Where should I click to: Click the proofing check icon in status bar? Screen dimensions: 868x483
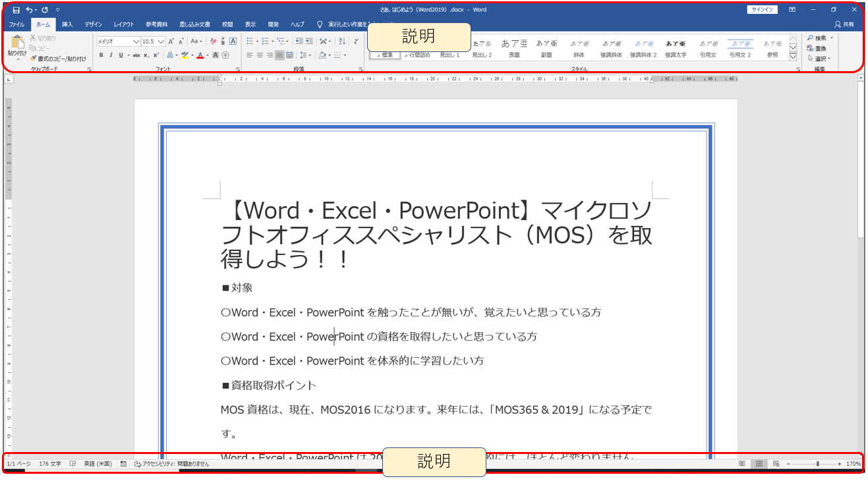point(72,464)
